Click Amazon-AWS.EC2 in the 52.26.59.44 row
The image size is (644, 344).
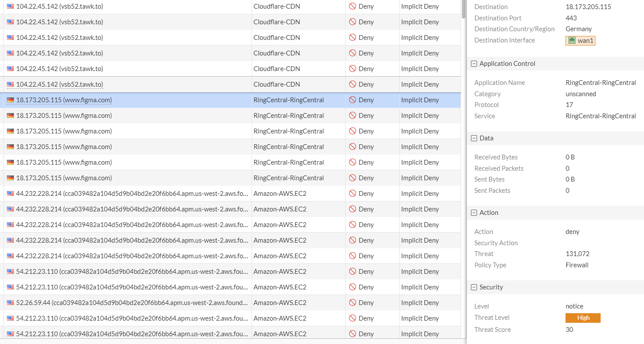[x=280, y=303]
